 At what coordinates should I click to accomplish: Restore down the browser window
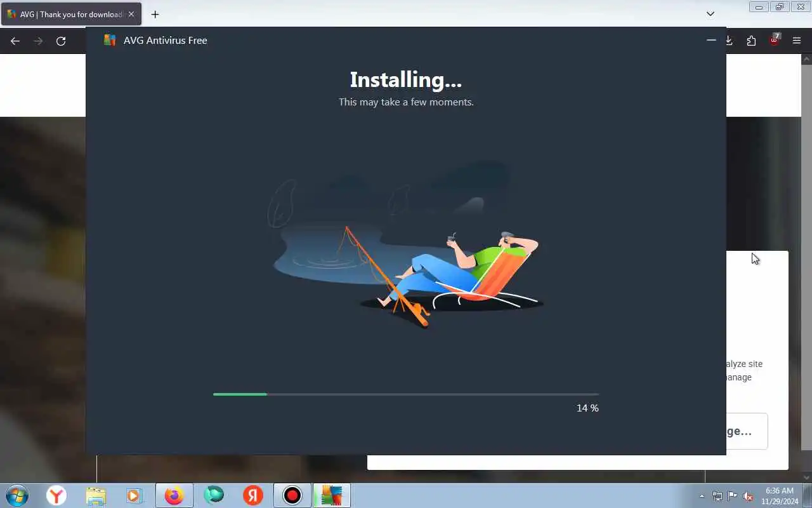(780, 7)
